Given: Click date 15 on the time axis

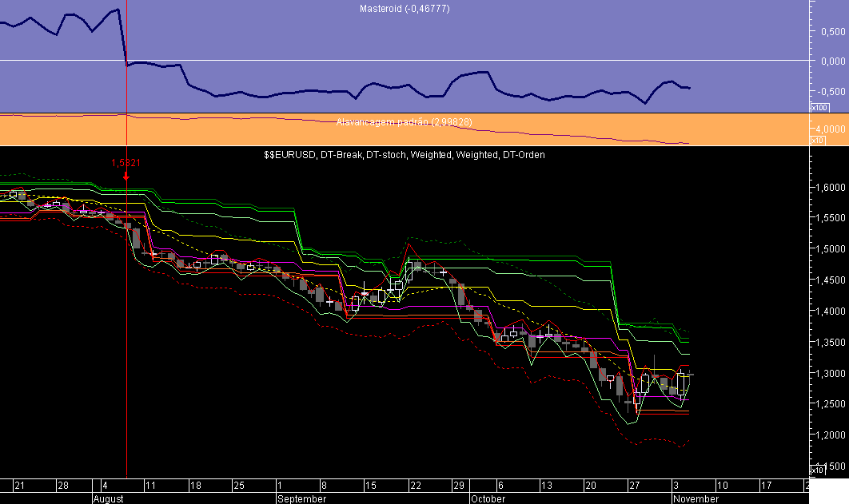Looking at the screenshot, I should pos(370,485).
